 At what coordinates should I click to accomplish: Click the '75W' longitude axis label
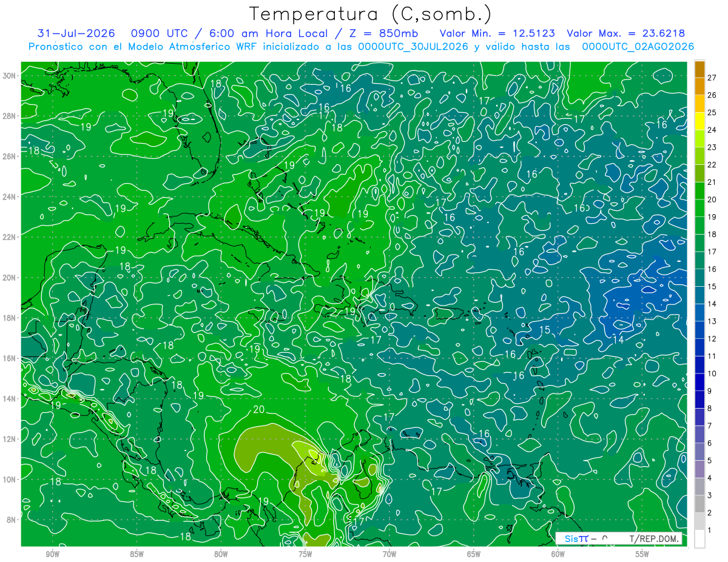[305, 554]
